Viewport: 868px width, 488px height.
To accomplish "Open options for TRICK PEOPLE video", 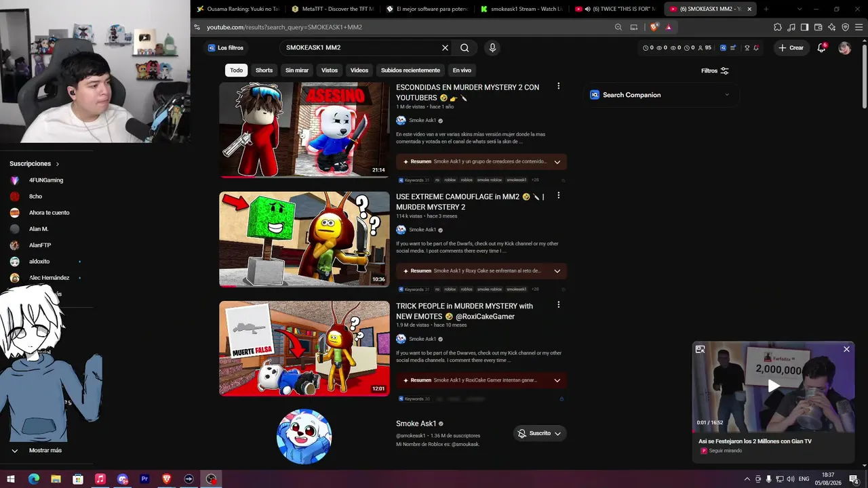I will [558, 305].
